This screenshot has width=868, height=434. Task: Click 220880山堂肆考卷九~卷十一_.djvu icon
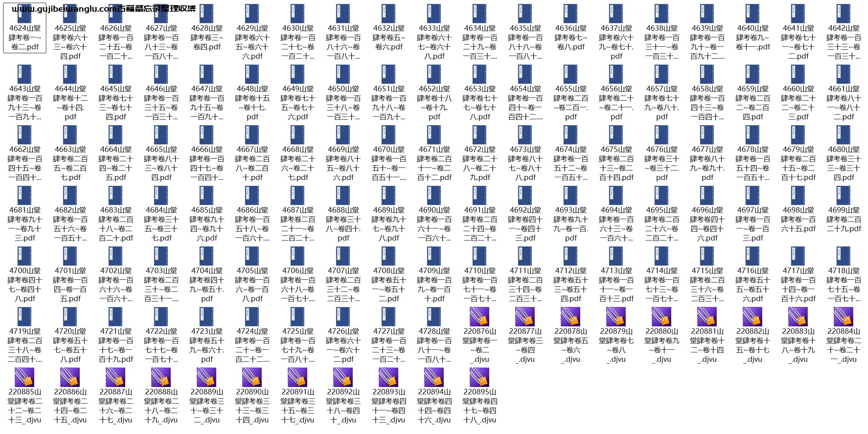tap(661, 317)
